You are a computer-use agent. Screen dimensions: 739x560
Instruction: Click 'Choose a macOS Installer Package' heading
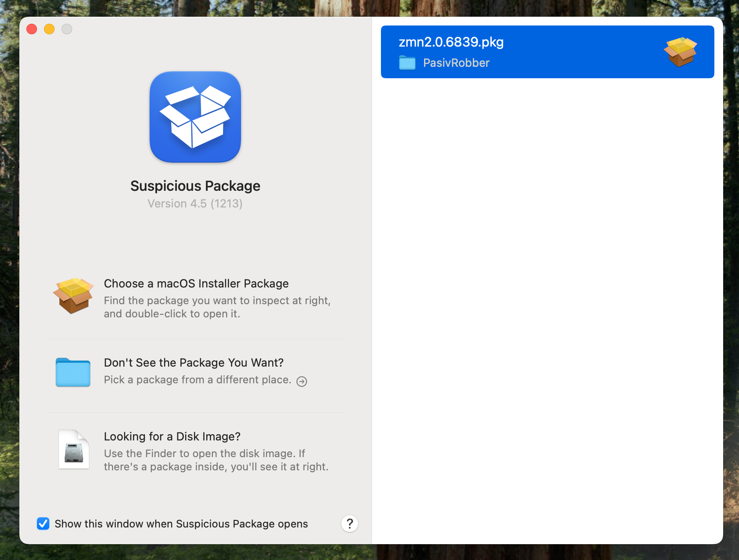point(196,284)
